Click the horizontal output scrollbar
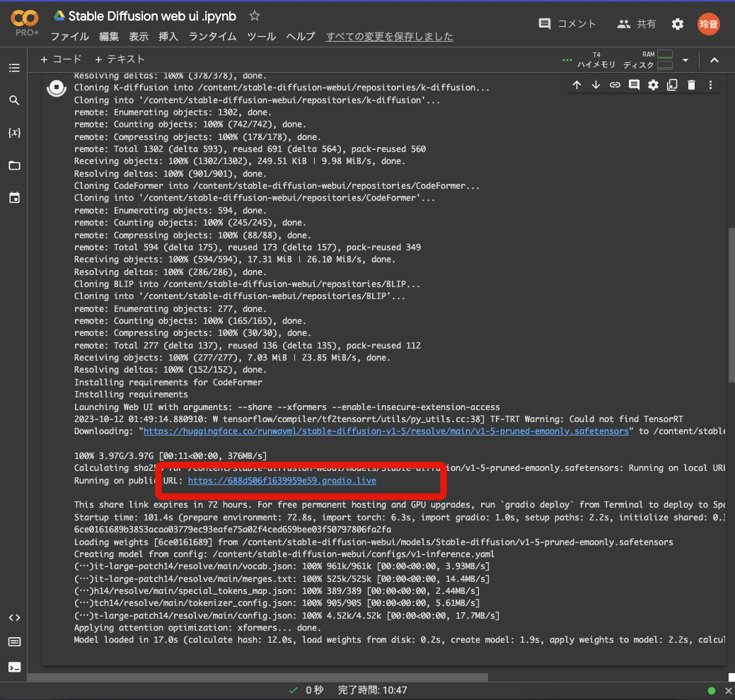 pos(257,677)
